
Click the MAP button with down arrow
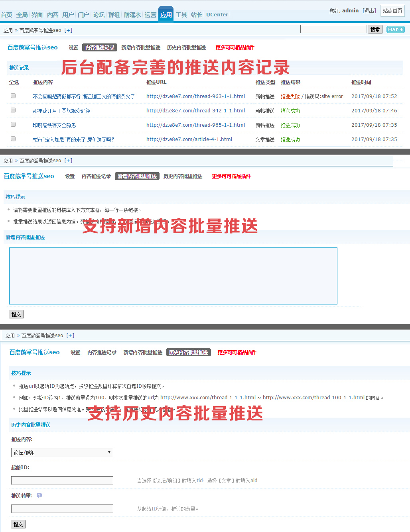click(395, 29)
